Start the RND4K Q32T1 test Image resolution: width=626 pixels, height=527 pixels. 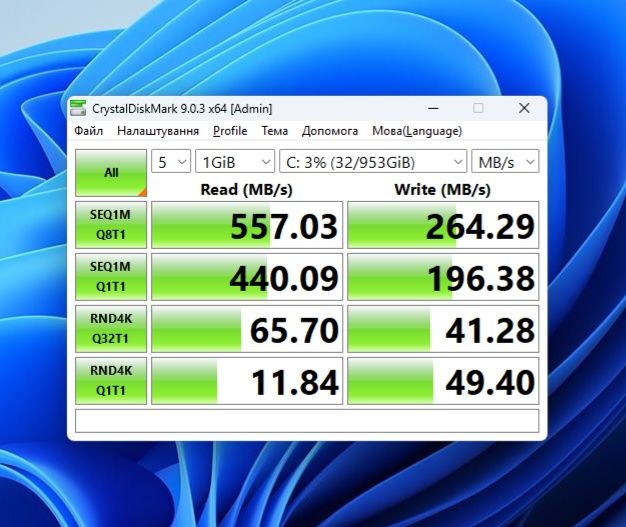[111, 329]
